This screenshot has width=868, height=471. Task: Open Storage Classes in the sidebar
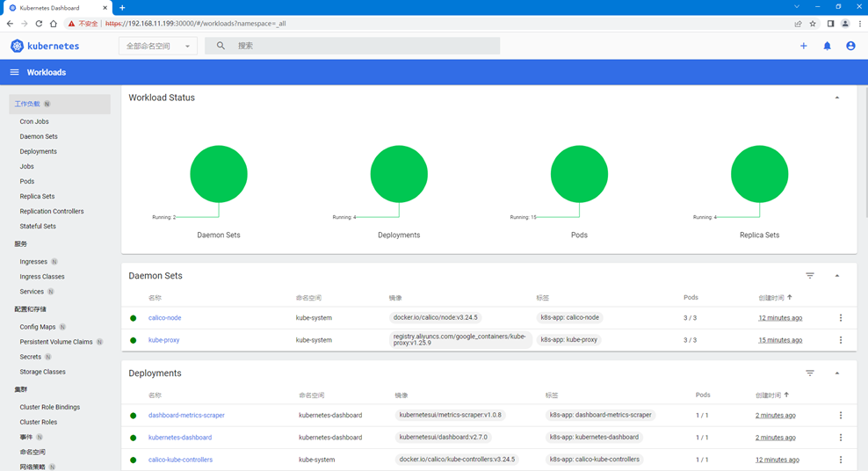coord(43,372)
